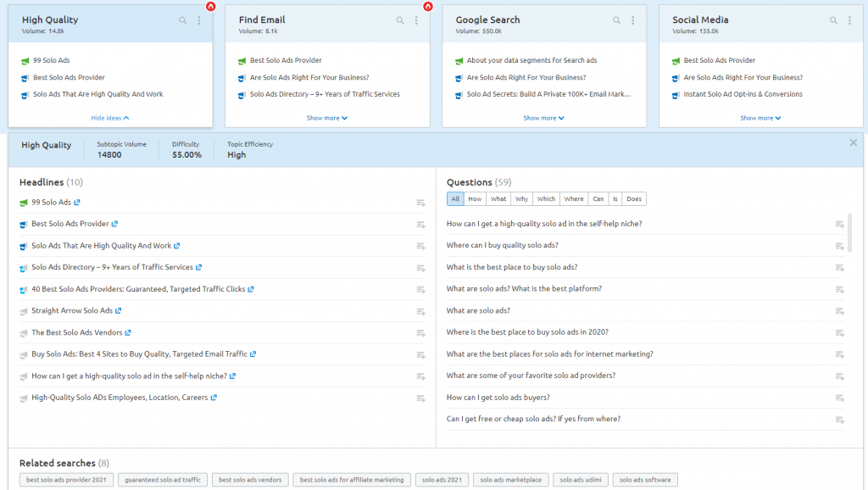Image resolution: width=868 pixels, height=490 pixels.
Task: Expand Google Search card with Show more
Action: point(543,118)
